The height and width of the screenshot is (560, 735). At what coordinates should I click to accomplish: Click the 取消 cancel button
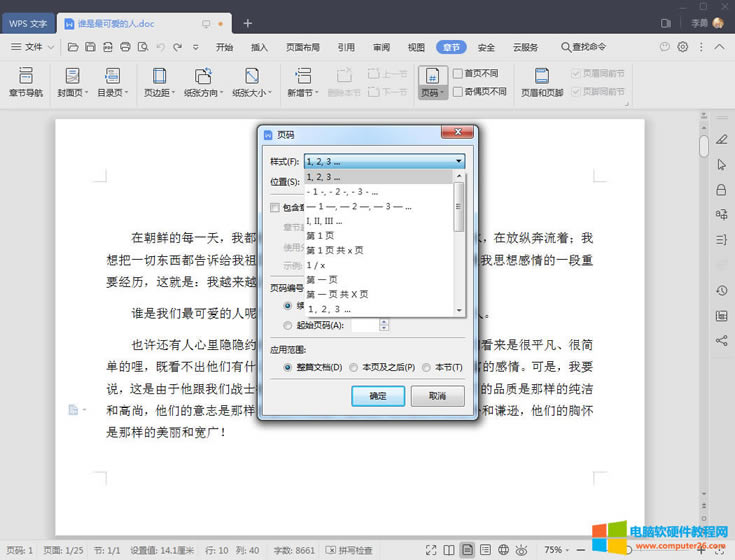(x=437, y=396)
